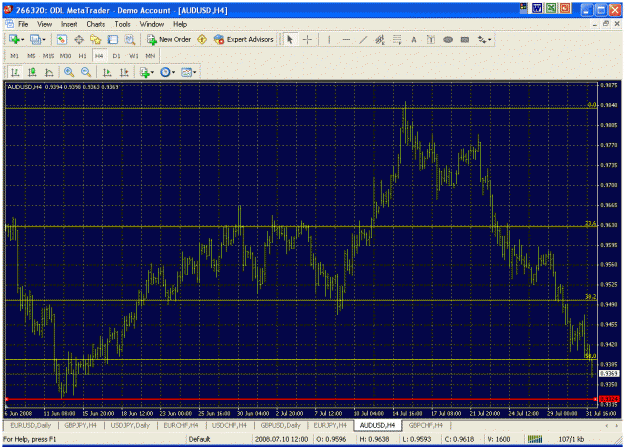
Task: Open the Help menu
Action: pyautogui.click(x=180, y=24)
